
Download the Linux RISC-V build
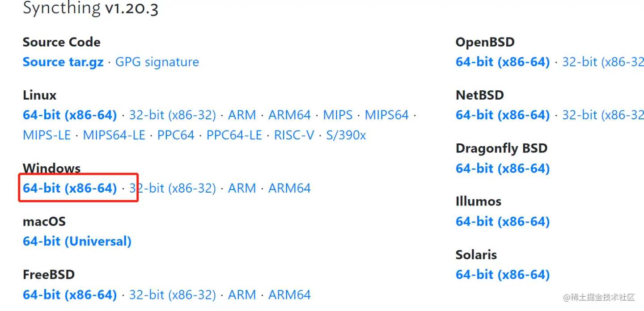tap(294, 135)
